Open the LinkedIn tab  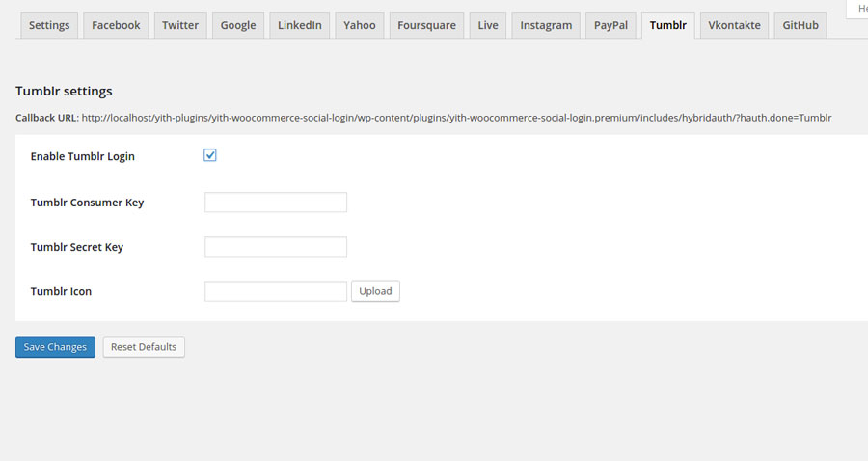(300, 25)
